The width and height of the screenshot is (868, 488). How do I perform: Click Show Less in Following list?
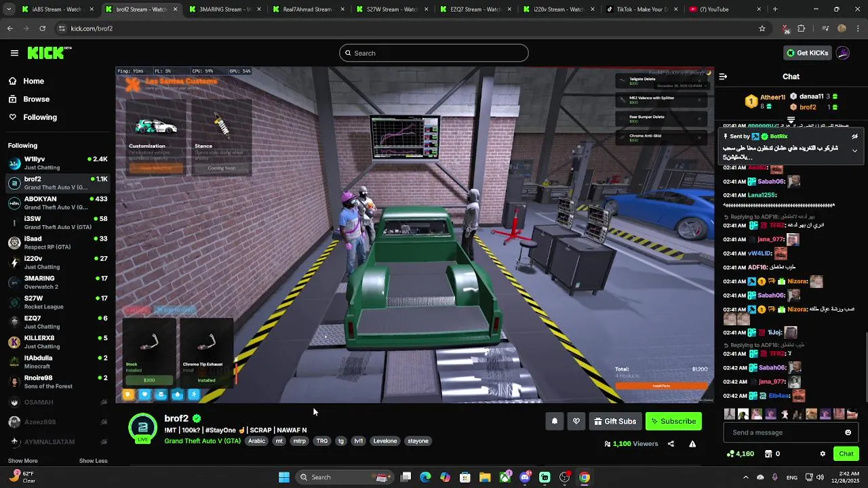pyautogui.click(x=94, y=461)
